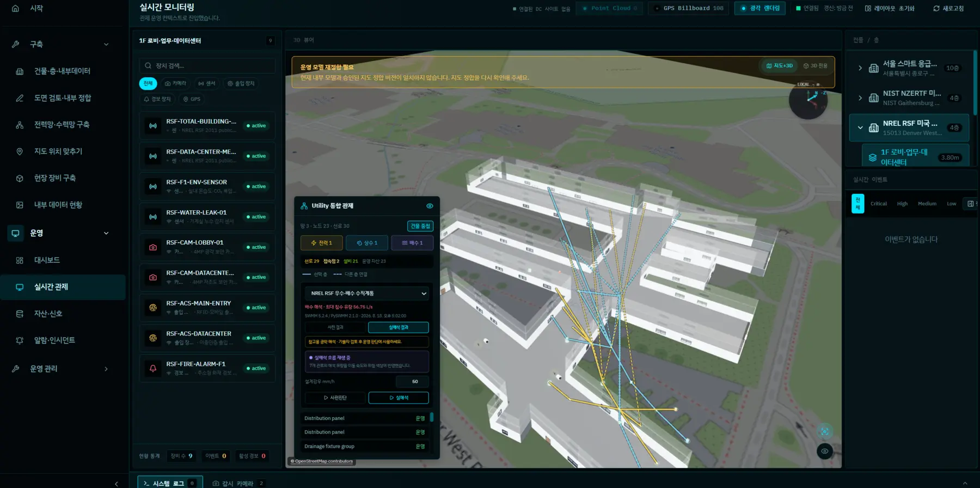The height and width of the screenshot is (488, 980).
Task: Toggle the GPS Billboard 108 layer
Action: [688, 8]
